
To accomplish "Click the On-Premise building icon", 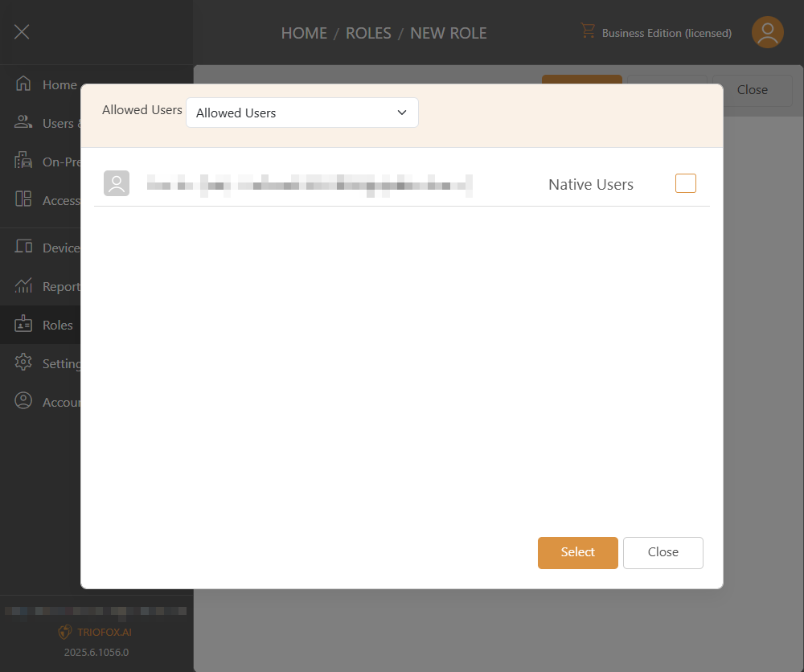I will pyautogui.click(x=23, y=160).
